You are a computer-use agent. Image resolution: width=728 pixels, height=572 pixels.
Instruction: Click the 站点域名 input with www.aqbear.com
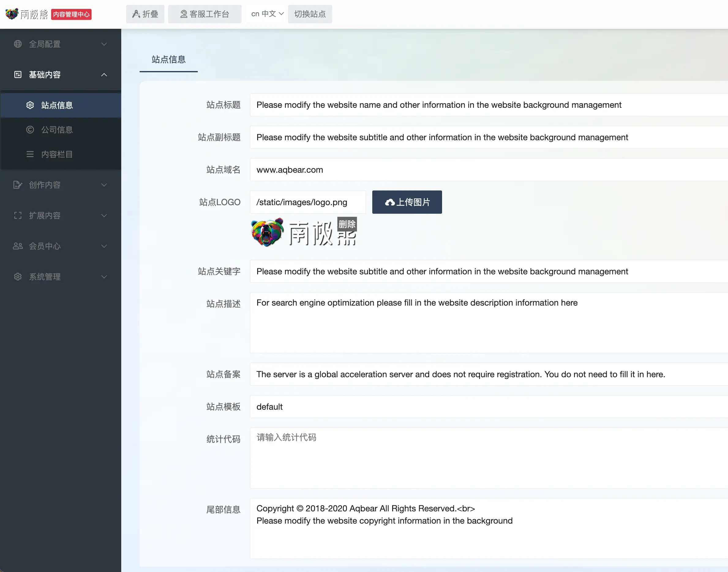489,170
